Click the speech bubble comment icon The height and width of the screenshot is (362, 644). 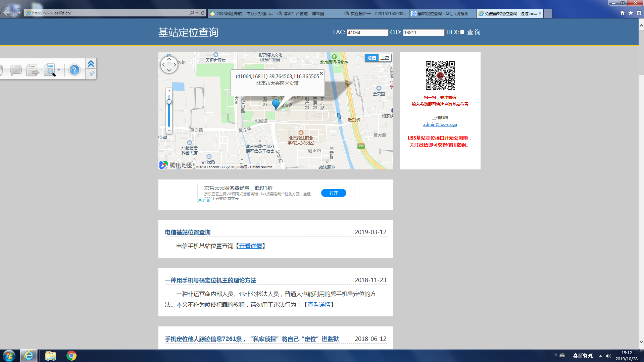(x=16, y=70)
